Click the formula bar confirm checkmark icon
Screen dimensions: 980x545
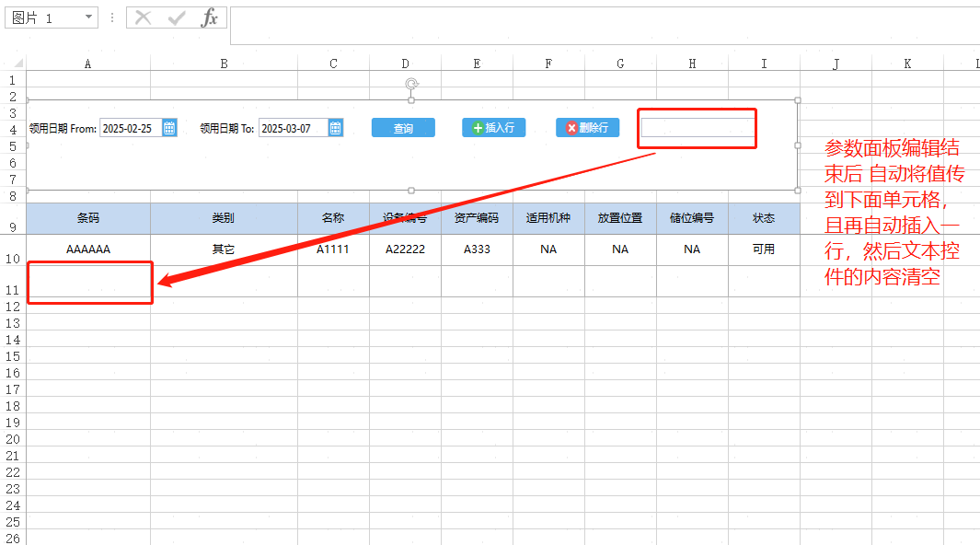coord(177,18)
